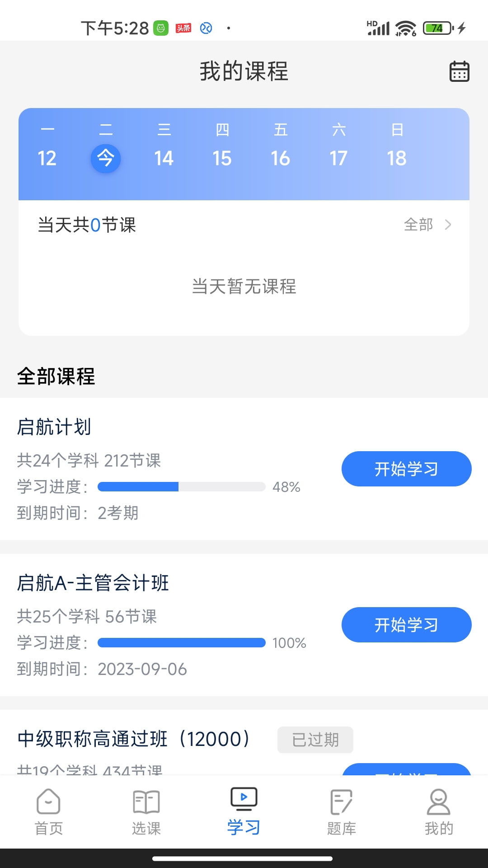Select today (今) in week calendar
This screenshot has height=868, width=488.
(106, 158)
